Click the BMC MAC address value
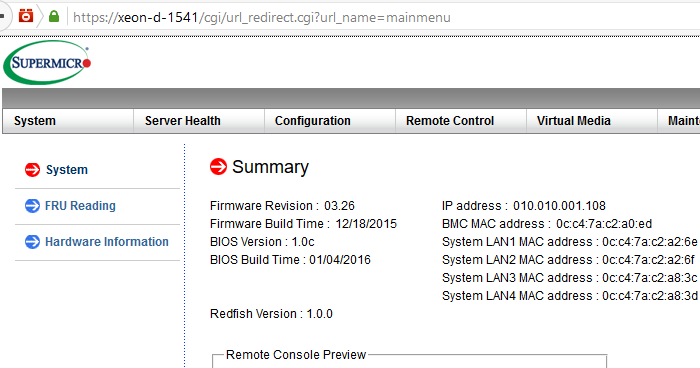 point(604,224)
